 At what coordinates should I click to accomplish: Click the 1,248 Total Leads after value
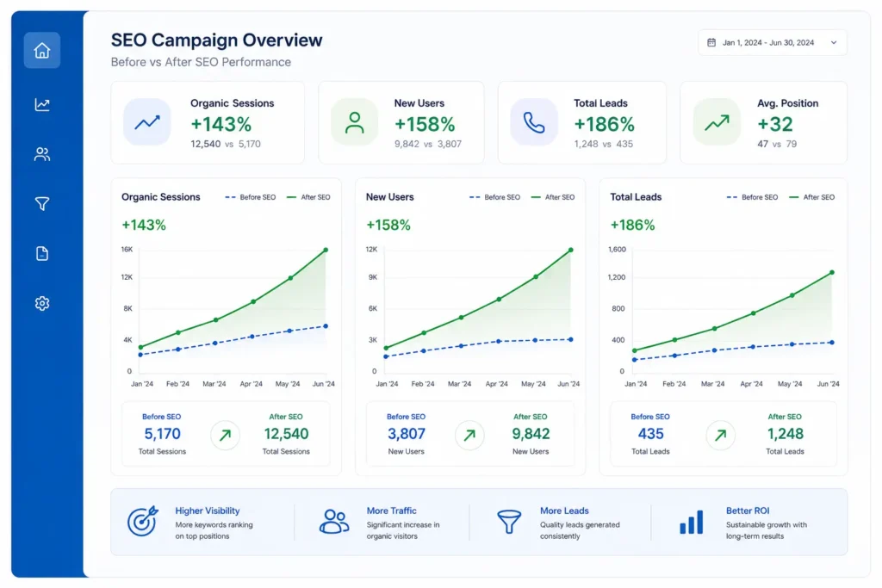click(x=786, y=434)
